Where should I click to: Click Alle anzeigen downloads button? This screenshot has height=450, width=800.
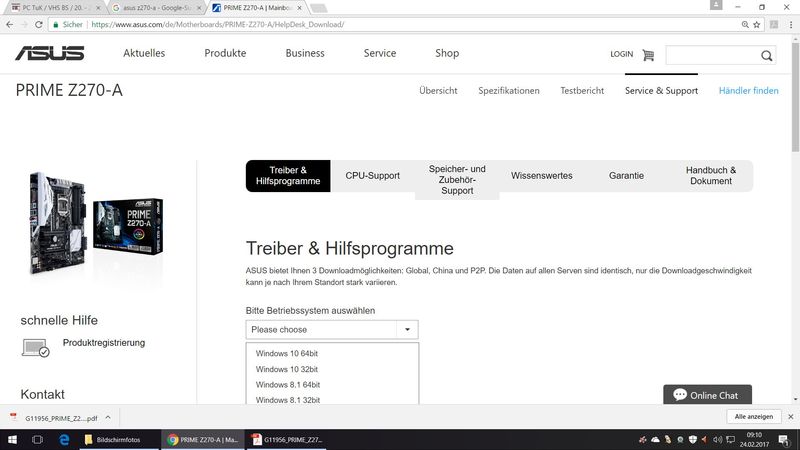click(754, 417)
